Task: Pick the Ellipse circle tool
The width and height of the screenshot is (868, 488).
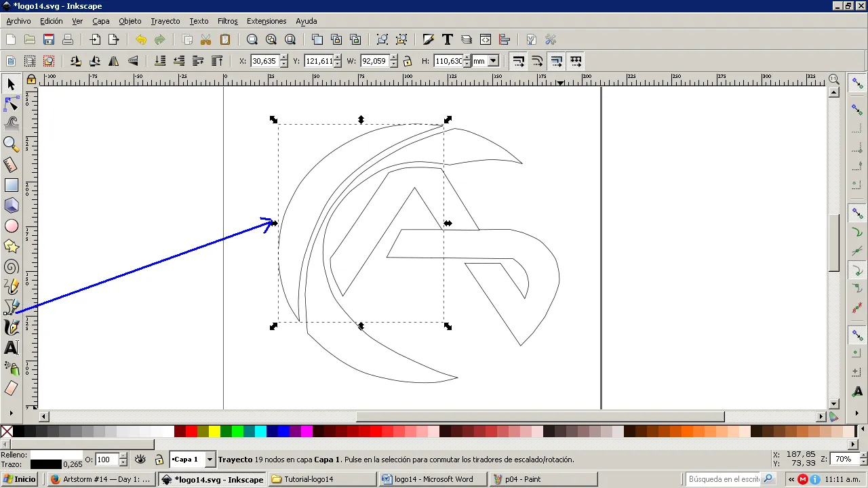Action: click(x=11, y=226)
